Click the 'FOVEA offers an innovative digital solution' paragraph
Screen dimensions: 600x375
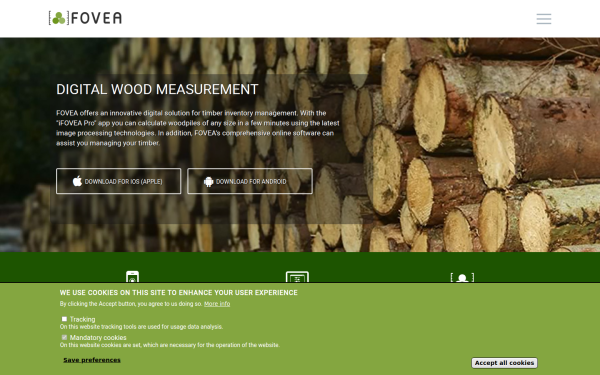[x=198, y=128]
